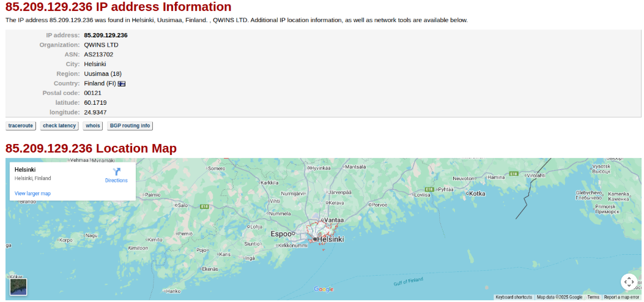This screenshot has width=644, height=302.
Task: Click the Kotka city label
Action: 476,194
